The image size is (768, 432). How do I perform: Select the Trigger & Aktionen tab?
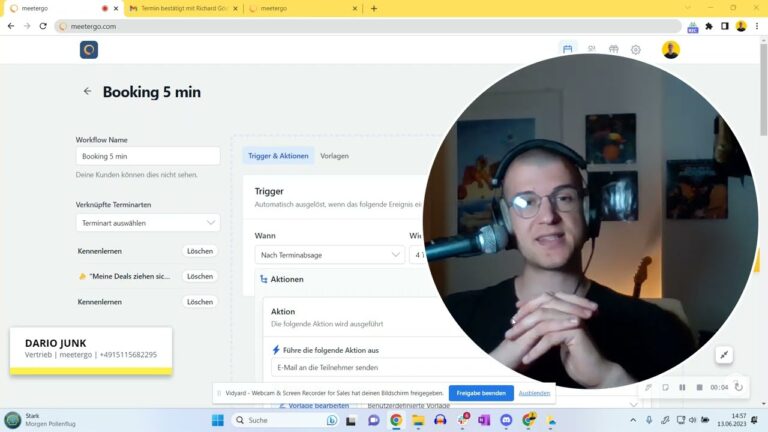pyautogui.click(x=278, y=156)
